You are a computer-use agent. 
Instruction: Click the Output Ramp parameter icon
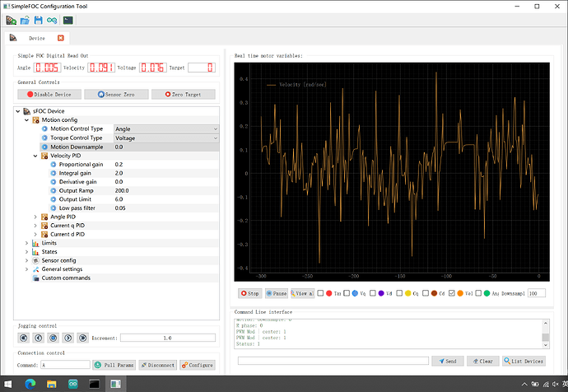click(x=54, y=190)
